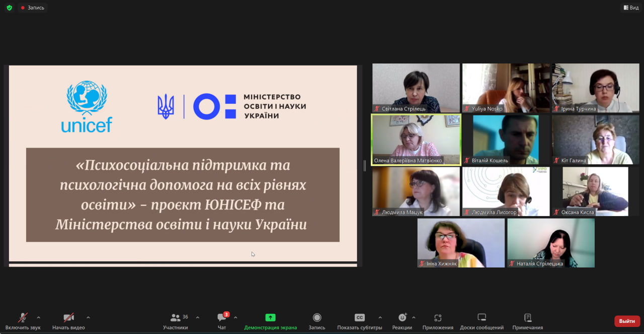Open the Чат chat panel
The image size is (644, 334).
point(222,321)
